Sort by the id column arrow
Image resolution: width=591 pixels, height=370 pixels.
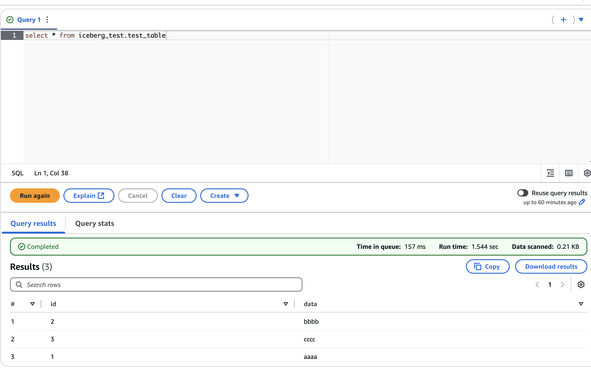click(x=286, y=304)
